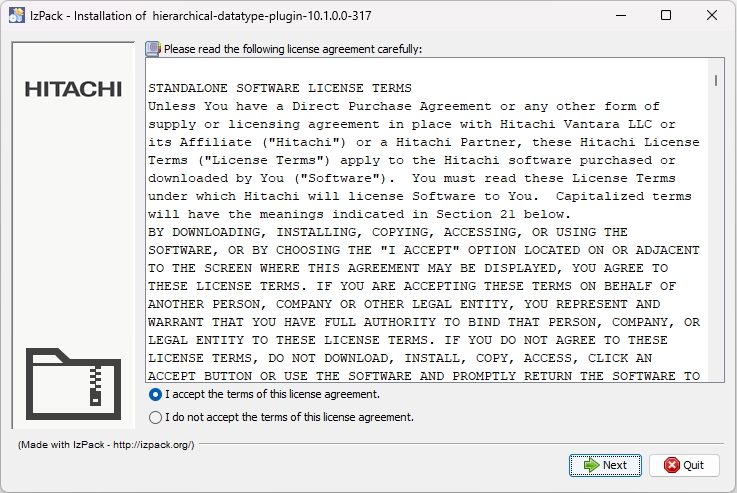Image resolution: width=737 pixels, height=493 pixels.
Task: Maximize the IzPack installer window
Action: coord(665,16)
